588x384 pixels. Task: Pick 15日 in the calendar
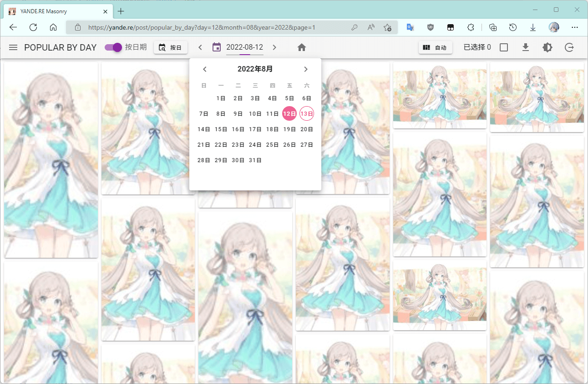[x=221, y=129]
